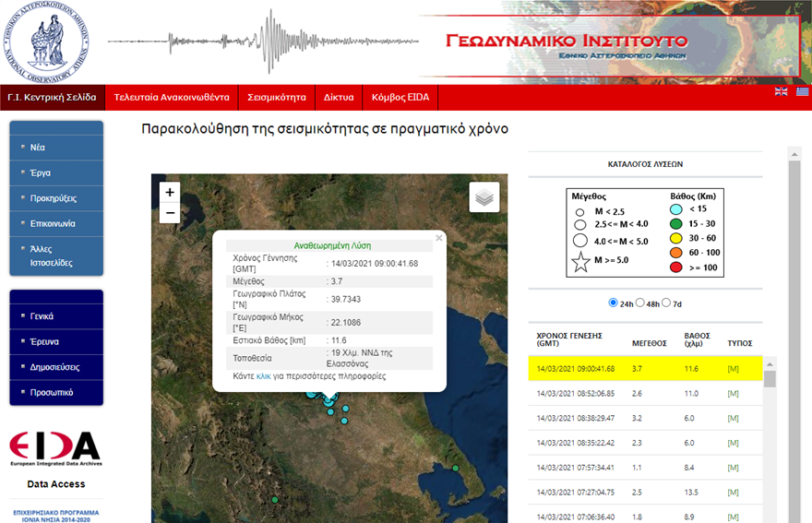Select the 24h time range radio
Image resolution: width=812 pixels, height=523 pixels.
point(614,303)
